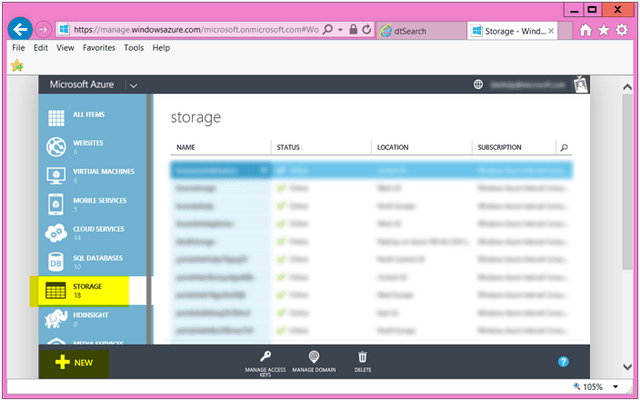Screen dimensions: 640x401
Task: Go to Mobile Services section
Action: point(56,204)
